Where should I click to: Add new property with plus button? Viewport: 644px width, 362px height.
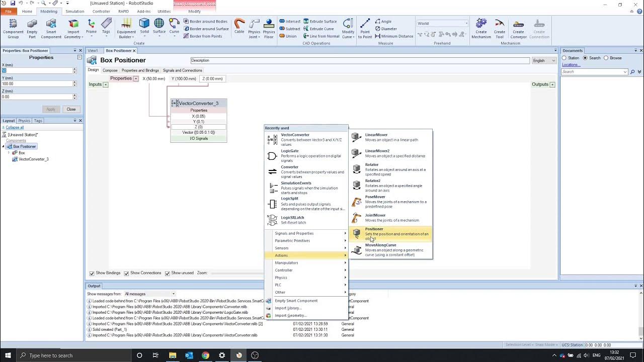136,78
